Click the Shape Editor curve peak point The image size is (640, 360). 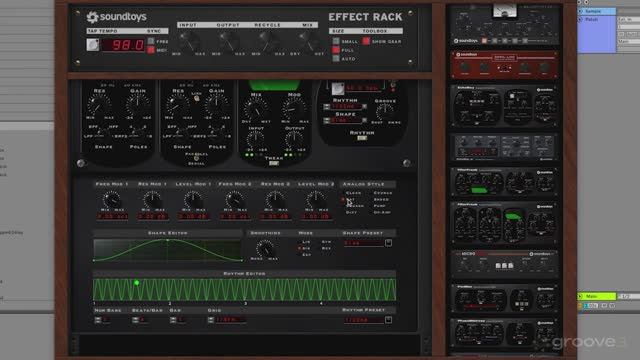coord(167,240)
